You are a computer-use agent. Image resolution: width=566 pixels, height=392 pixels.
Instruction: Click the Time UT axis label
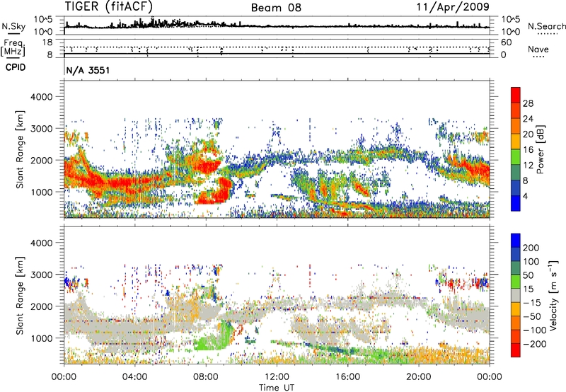[x=277, y=388]
